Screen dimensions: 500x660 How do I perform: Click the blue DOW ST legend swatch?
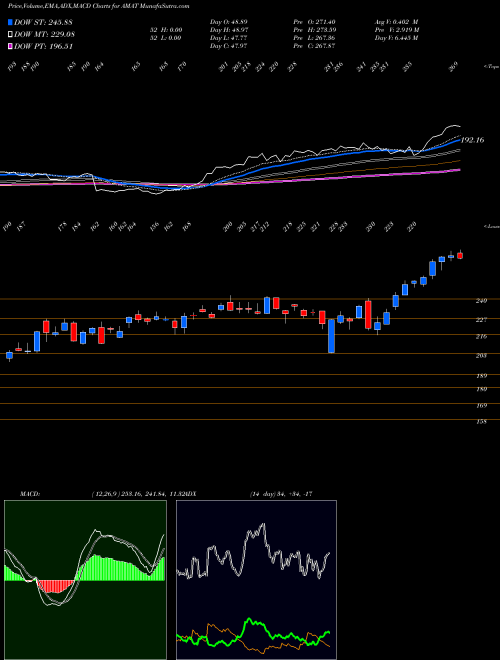coord(10,22)
